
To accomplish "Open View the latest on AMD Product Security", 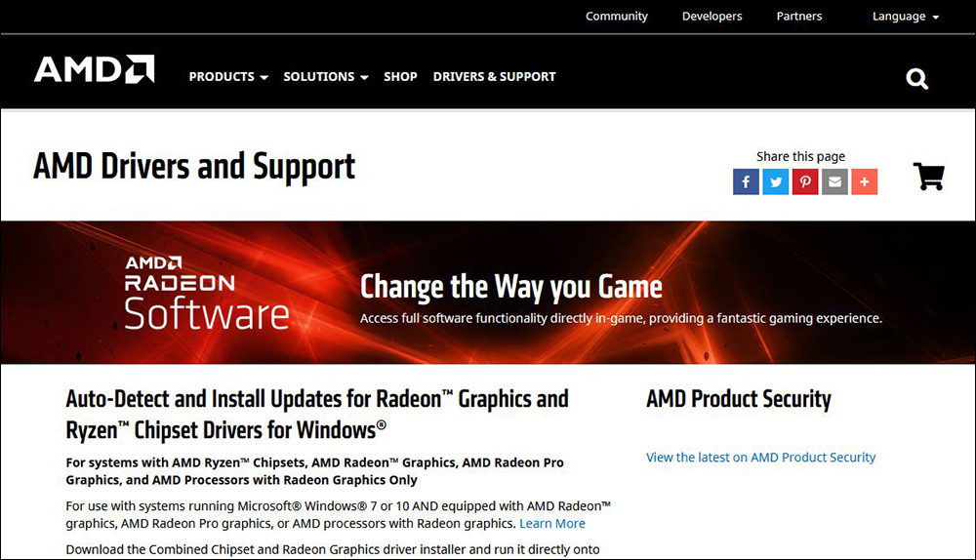I will tap(760, 458).
